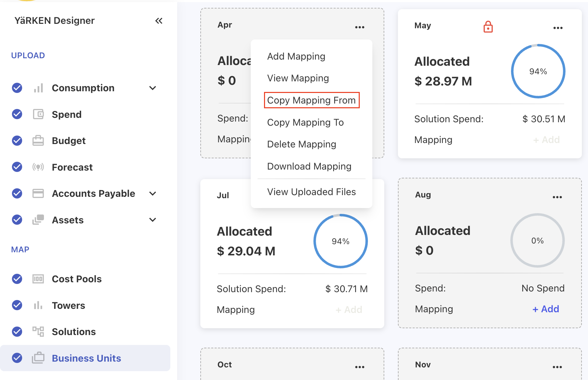Choose Download Mapping from the context menu
The image size is (588, 380).
click(309, 166)
